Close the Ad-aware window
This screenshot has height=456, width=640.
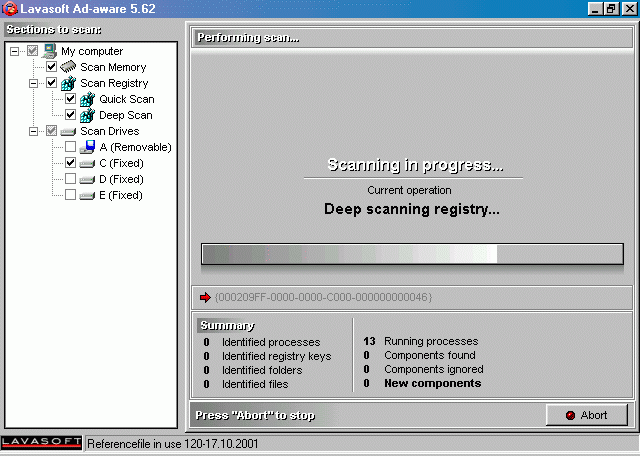629,9
